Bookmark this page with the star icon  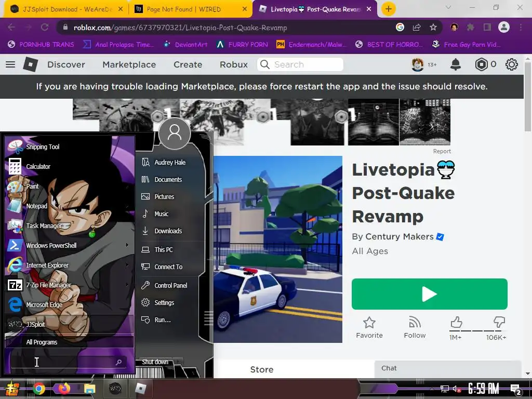click(433, 27)
